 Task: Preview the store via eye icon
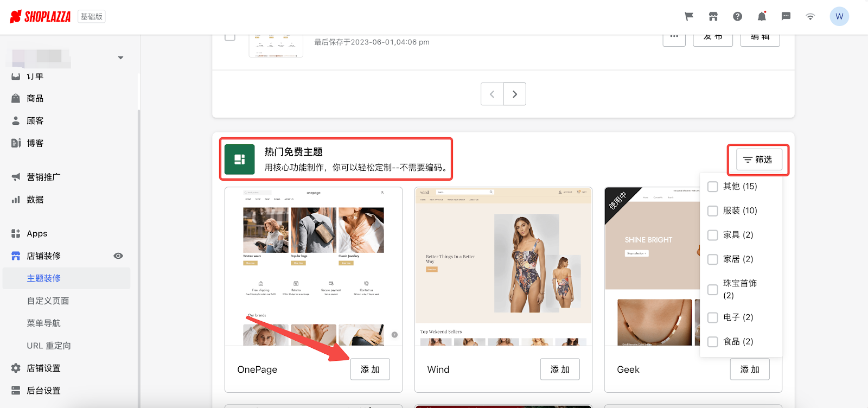(118, 256)
